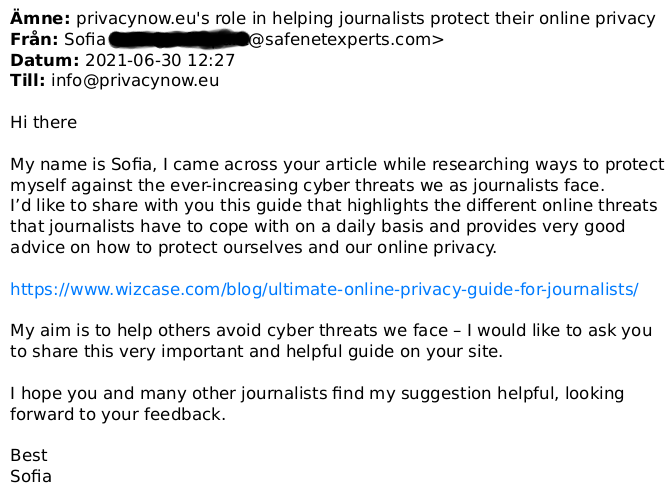The image size is (671, 495).
Task: Click the sender name Sofia in header
Action: pos(85,39)
